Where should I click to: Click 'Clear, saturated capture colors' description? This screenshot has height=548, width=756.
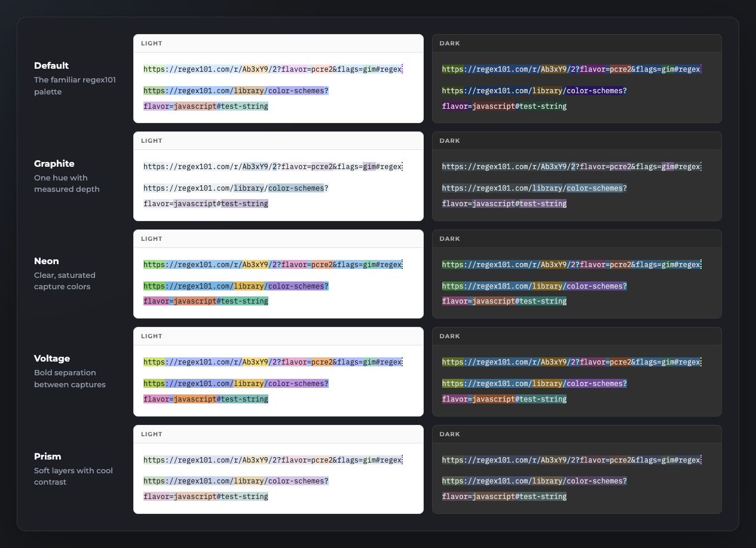point(65,281)
